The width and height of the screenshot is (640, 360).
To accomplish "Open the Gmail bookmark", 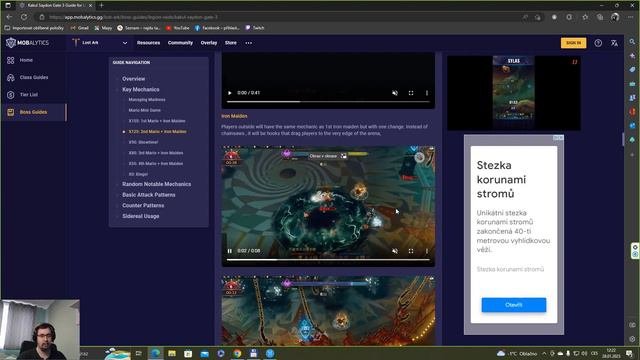I will point(80,28).
